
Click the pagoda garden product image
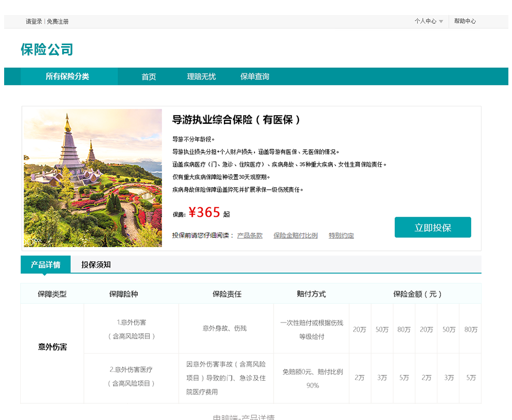click(93, 177)
